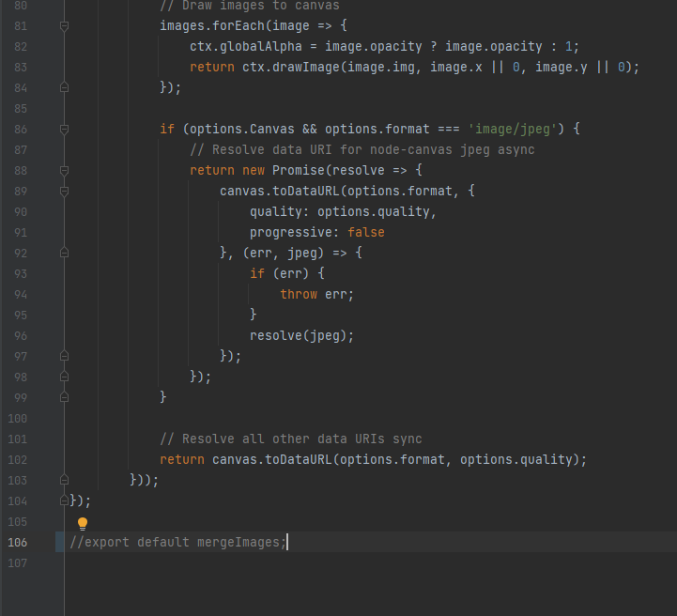Click '(err, jpeg) =>' callback parameters

pos(294,253)
